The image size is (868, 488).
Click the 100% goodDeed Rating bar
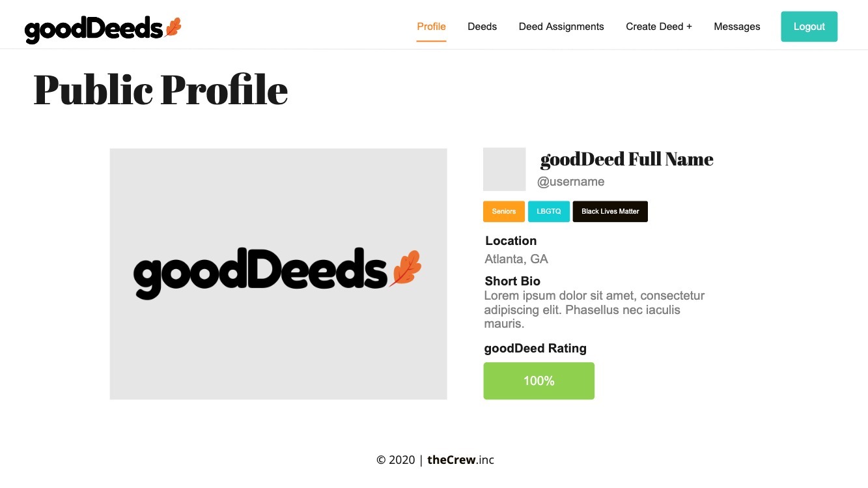click(x=539, y=380)
